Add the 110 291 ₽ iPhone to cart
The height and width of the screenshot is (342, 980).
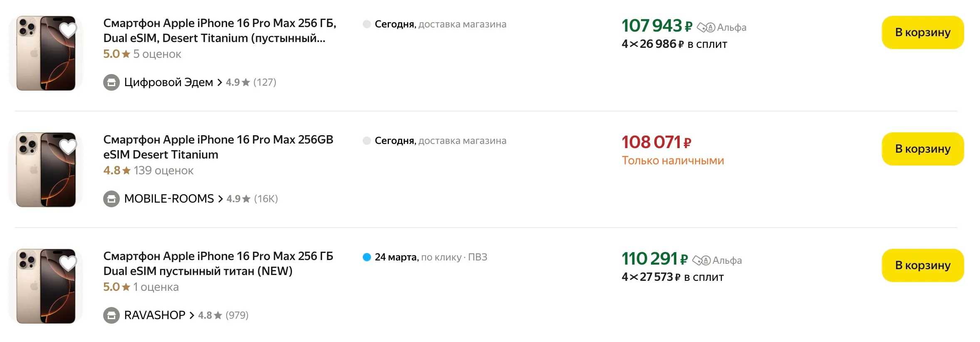[922, 265]
